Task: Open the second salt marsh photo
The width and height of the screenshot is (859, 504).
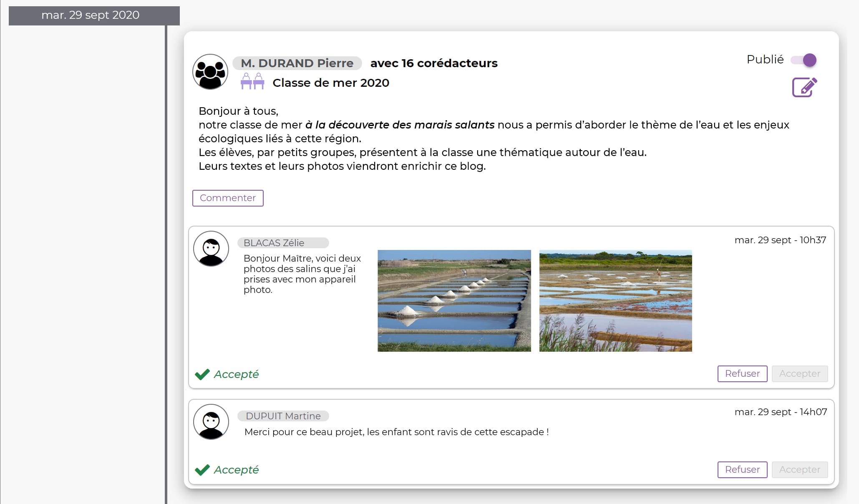Action: 615,300
